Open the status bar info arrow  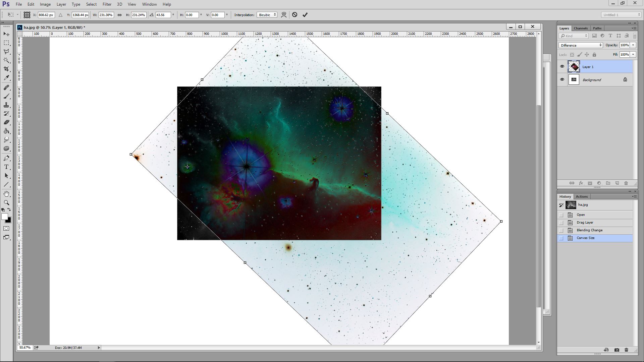(99, 348)
